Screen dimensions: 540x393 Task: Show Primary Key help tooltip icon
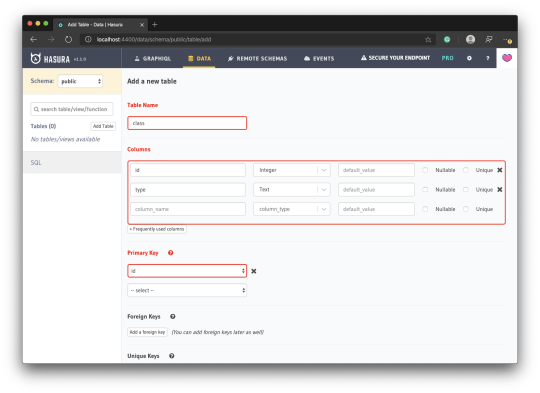[170, 253]
